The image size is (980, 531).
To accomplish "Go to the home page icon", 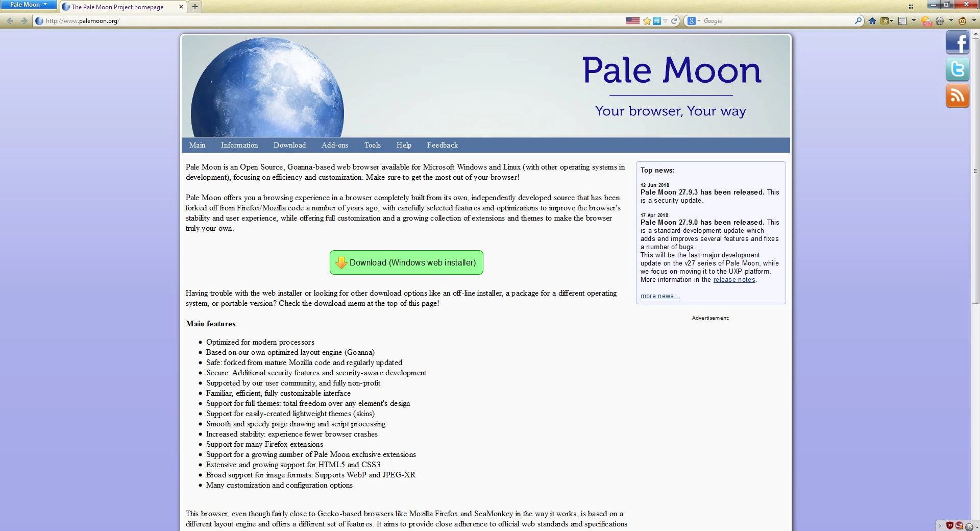I will 872,21.
